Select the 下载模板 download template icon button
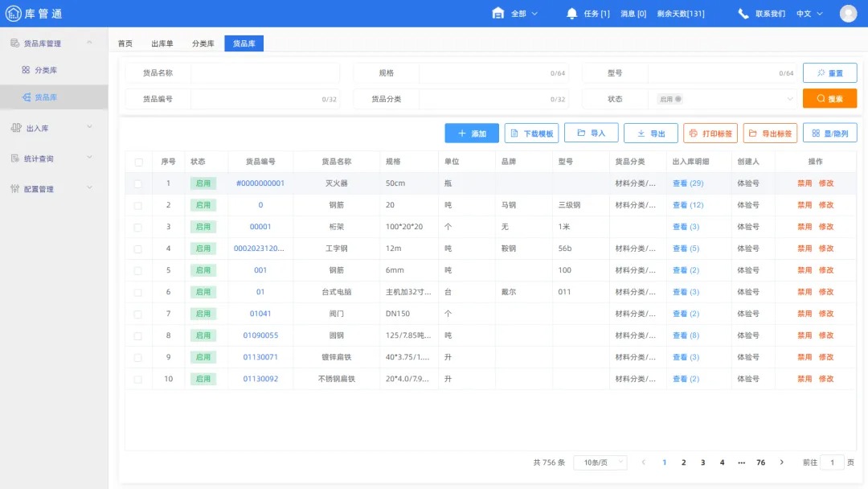The width and height of the screenshot is (868, 489). tap(533, 133)
